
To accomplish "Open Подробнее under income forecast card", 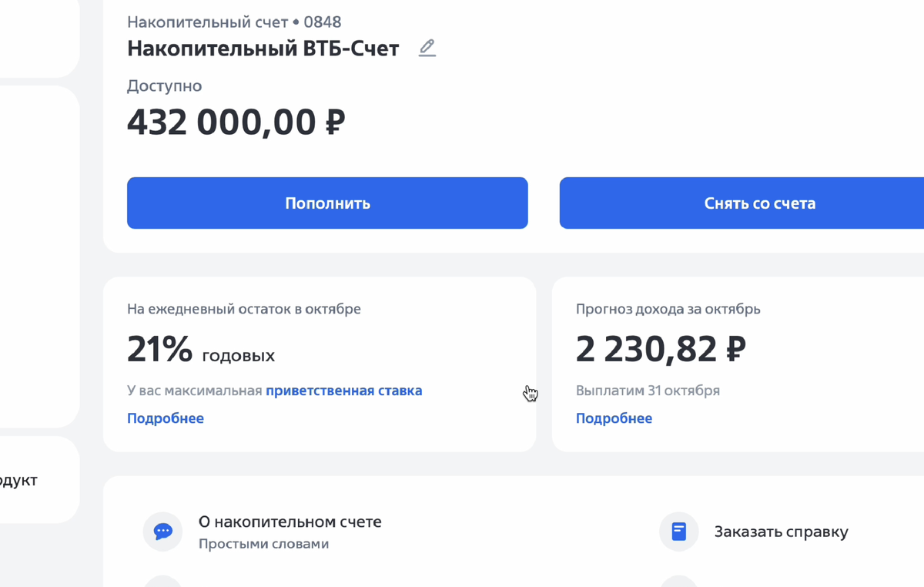I will (x=614, y=418).
